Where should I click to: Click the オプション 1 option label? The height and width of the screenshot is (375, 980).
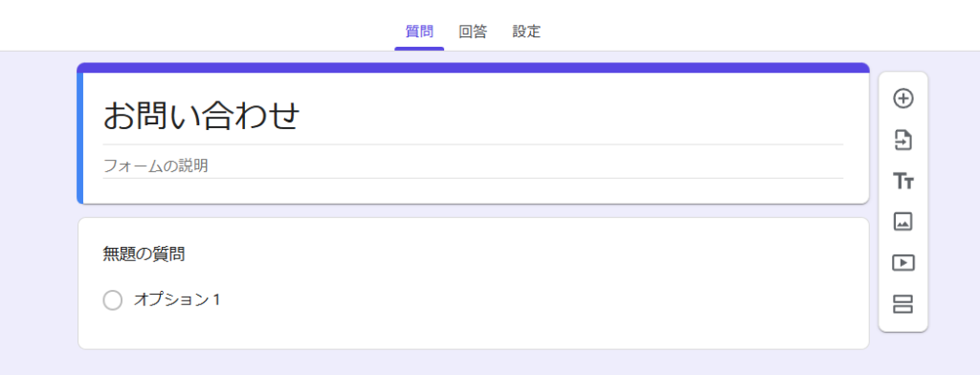[x=177, y=300]
